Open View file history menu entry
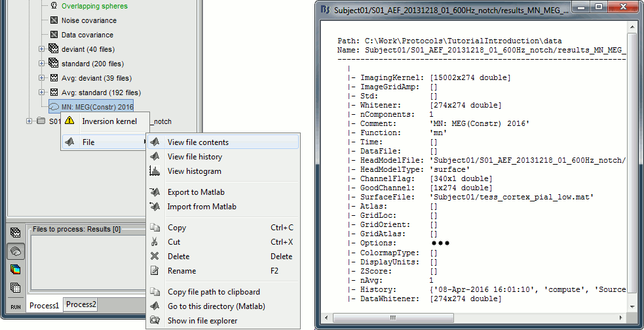644x330 pixels. point(195,157)
